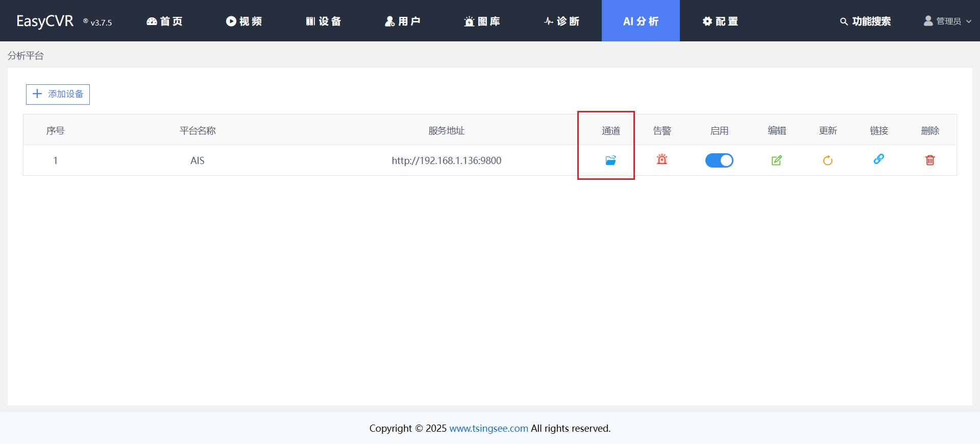The image size is (980, 444).
Task: Switch to the 图库 gallery menu
Action: (482, 21)
